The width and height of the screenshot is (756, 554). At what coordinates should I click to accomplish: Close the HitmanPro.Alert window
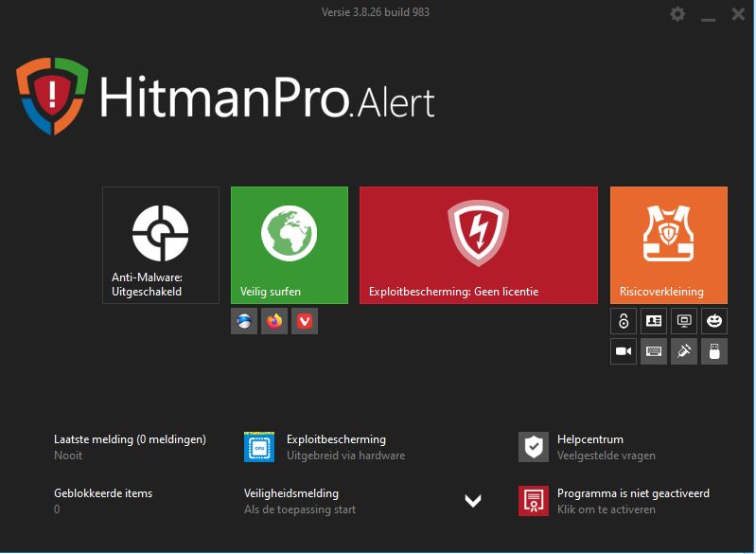[738, 14]
